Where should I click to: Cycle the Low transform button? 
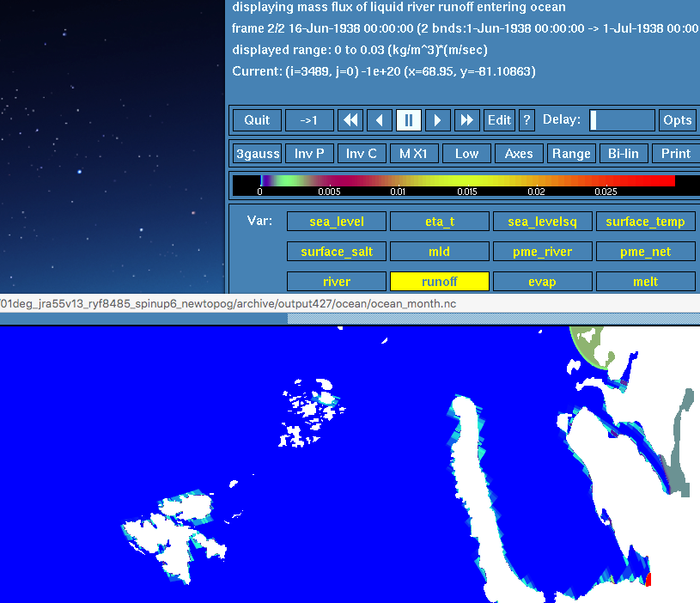tap(466, 154)
